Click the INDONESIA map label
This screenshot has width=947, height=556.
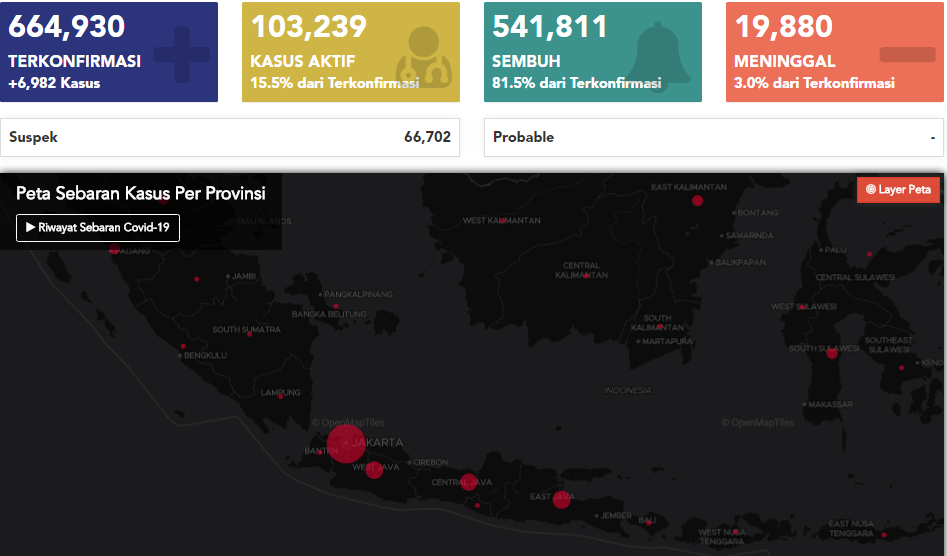pos(628,391)
